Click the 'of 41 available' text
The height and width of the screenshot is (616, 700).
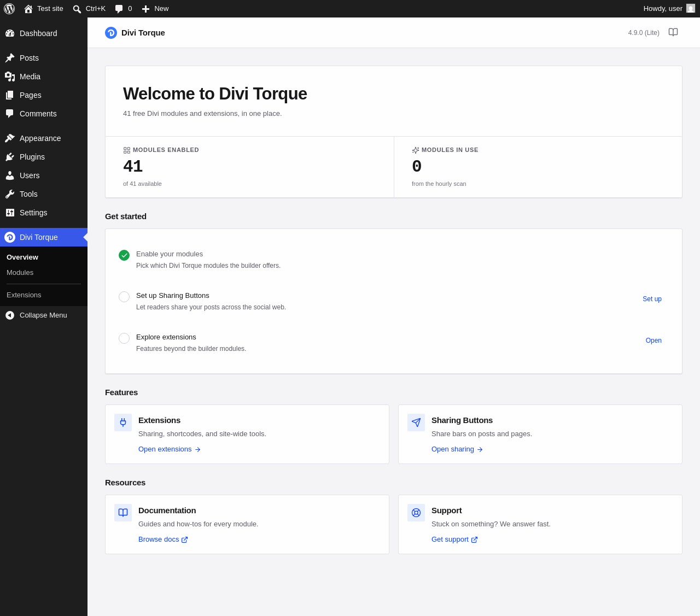tap(142, 184)
